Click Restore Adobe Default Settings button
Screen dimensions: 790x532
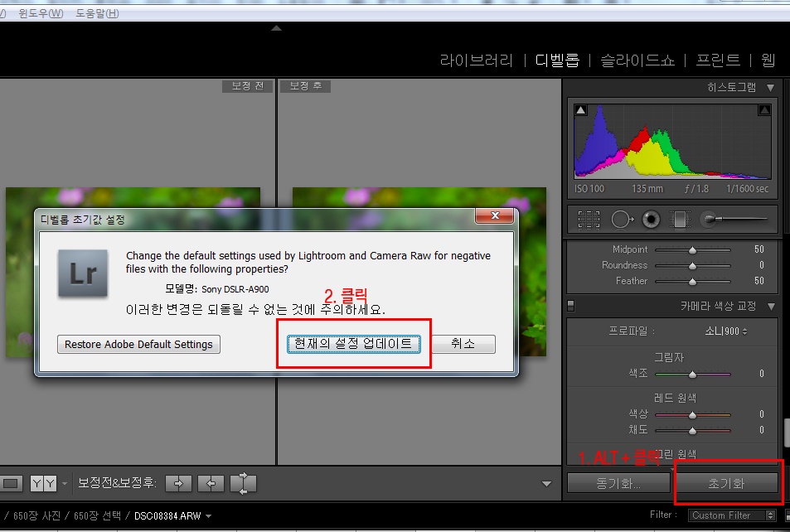click(138, 345)
